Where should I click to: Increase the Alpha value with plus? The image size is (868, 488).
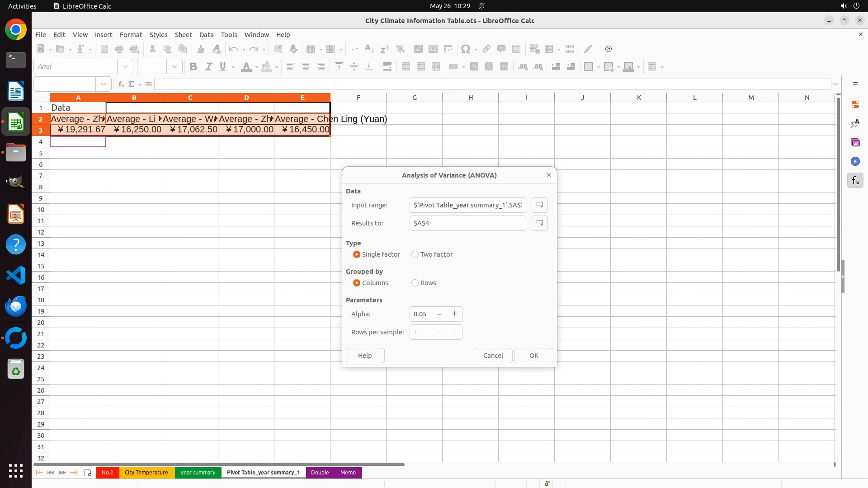454,314
